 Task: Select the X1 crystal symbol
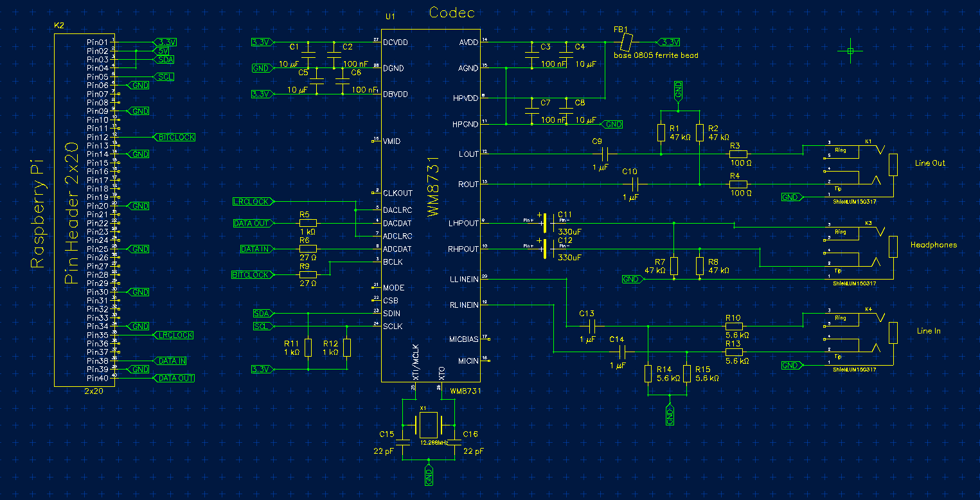pyautogui.click(x=428, y=425)
